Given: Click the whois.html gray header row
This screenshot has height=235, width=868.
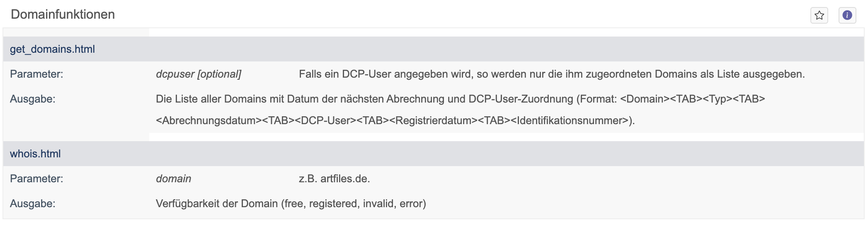Looking at the screenshot, I should click(434, 154).
